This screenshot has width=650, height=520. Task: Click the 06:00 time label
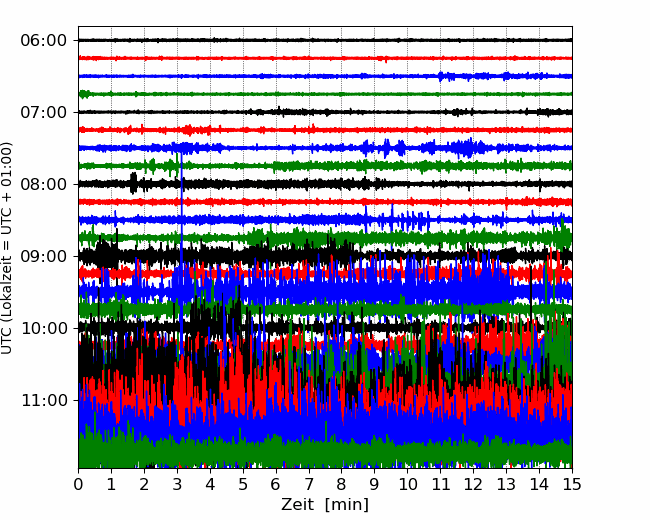coord(44,41)
